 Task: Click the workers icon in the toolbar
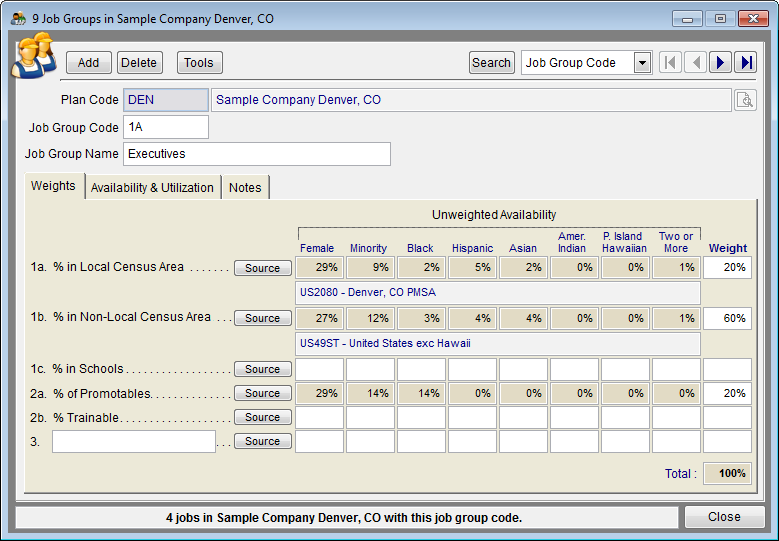[x=33, y=56]
